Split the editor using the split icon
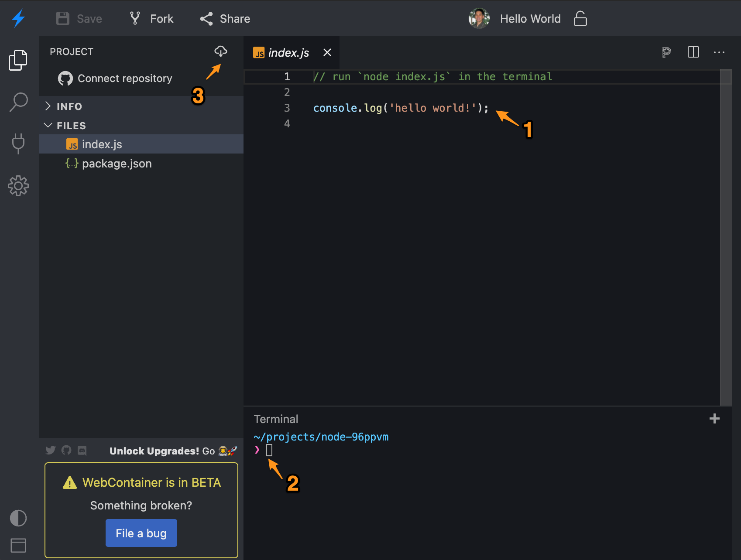Screen dimensions: 741x560 pos(693,52)
